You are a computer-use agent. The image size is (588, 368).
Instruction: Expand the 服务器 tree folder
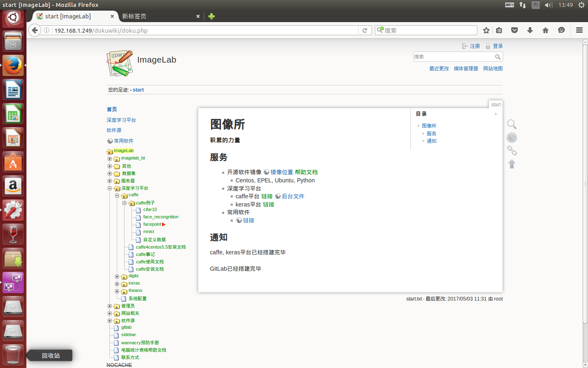(109, 181)
